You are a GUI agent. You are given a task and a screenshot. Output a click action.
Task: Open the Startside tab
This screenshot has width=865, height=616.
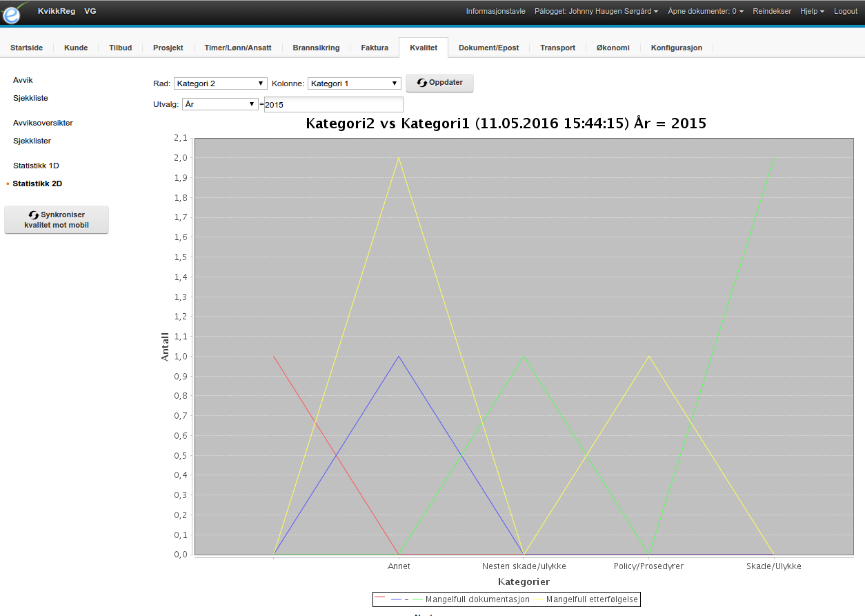coord(27,48)
